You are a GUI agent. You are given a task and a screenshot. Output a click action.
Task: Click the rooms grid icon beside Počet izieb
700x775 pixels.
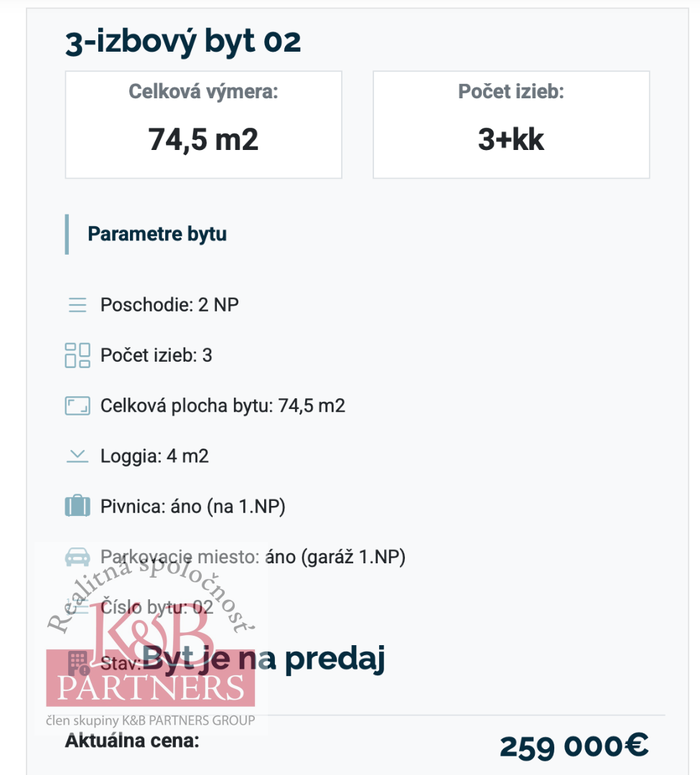77,355
